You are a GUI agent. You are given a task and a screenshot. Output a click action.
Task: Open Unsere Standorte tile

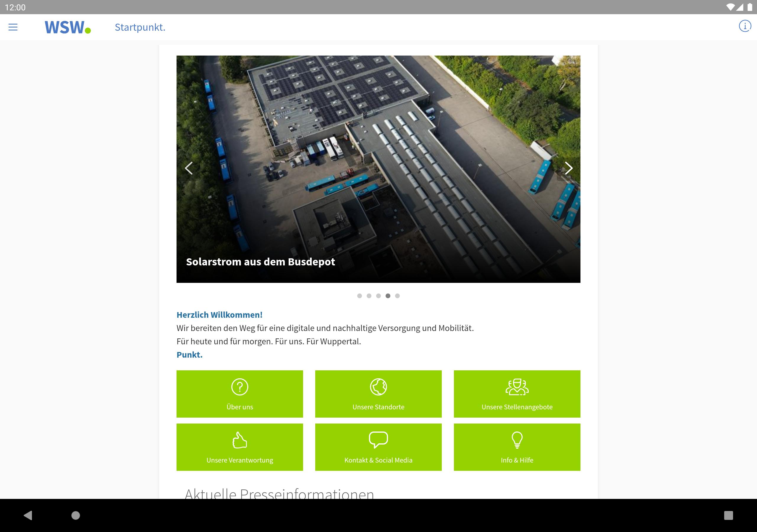(378, 394)
